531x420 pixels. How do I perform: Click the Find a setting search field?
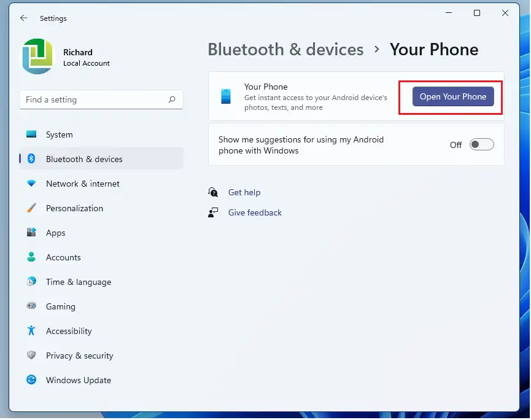101,99
